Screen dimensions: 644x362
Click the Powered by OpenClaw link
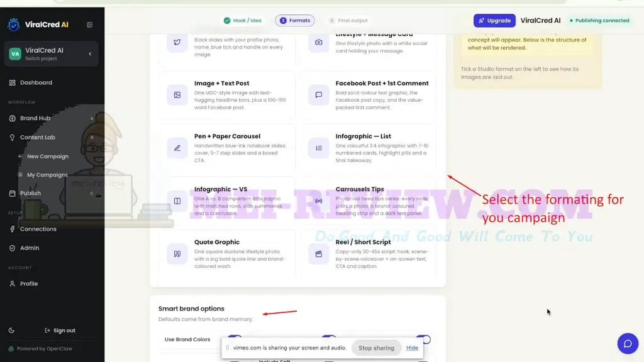pyautogui.click(x=40, y=349)
